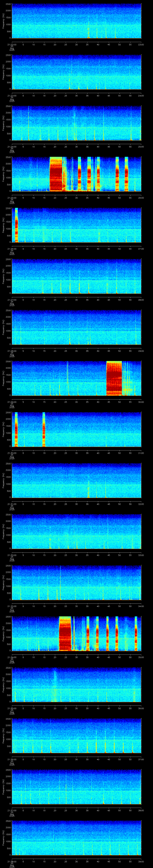Viewport: 153px width, 868px height.
Task: Click the "45" second tick under the 21:38:00 panel
Action: click(x=109, y=861)
